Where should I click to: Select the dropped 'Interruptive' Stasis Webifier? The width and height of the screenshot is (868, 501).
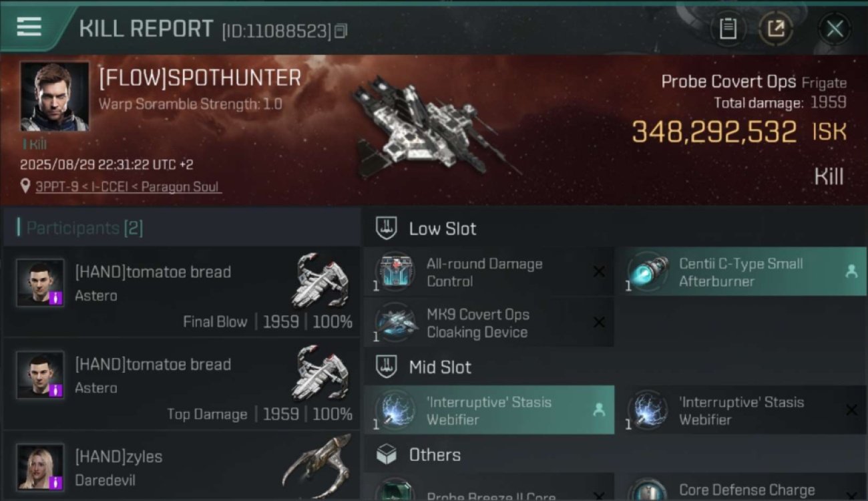point(489,410)
